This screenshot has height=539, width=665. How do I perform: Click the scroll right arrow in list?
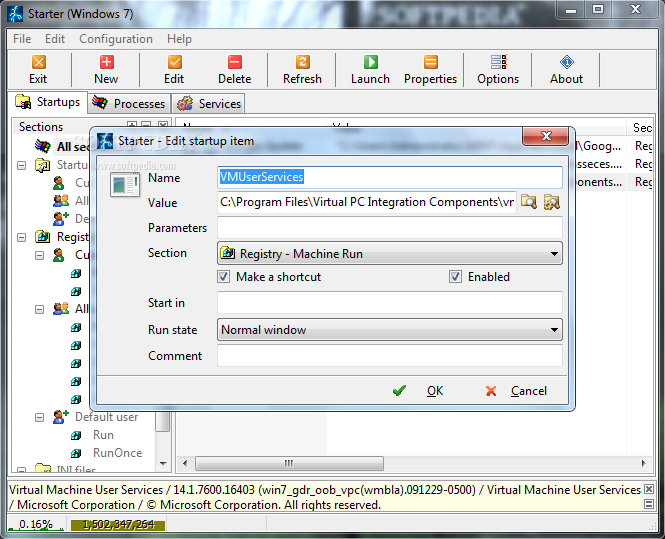[643, 463]
